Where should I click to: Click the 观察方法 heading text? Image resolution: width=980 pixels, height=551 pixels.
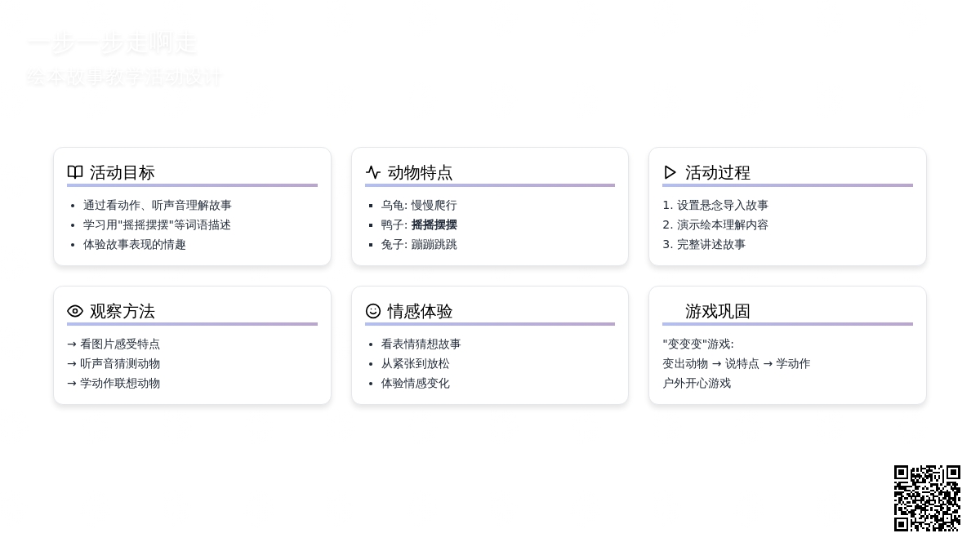click(x=122, y=311)
